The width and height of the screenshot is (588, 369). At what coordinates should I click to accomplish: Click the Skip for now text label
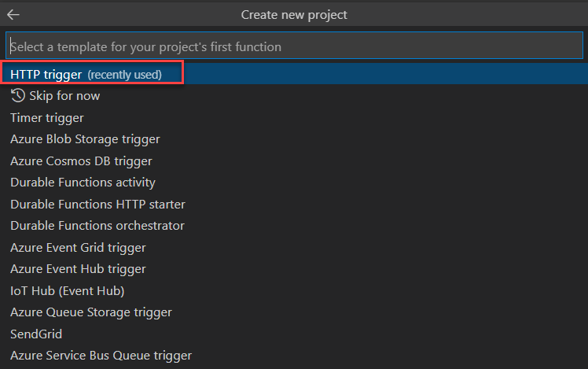pos(64,96)
